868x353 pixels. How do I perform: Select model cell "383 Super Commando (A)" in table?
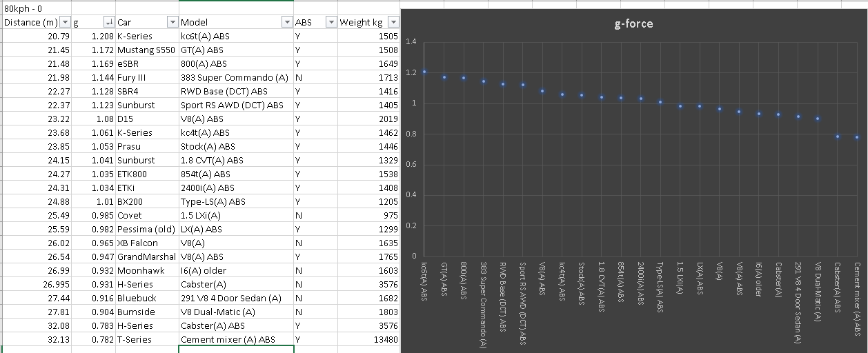pos(236,77)
